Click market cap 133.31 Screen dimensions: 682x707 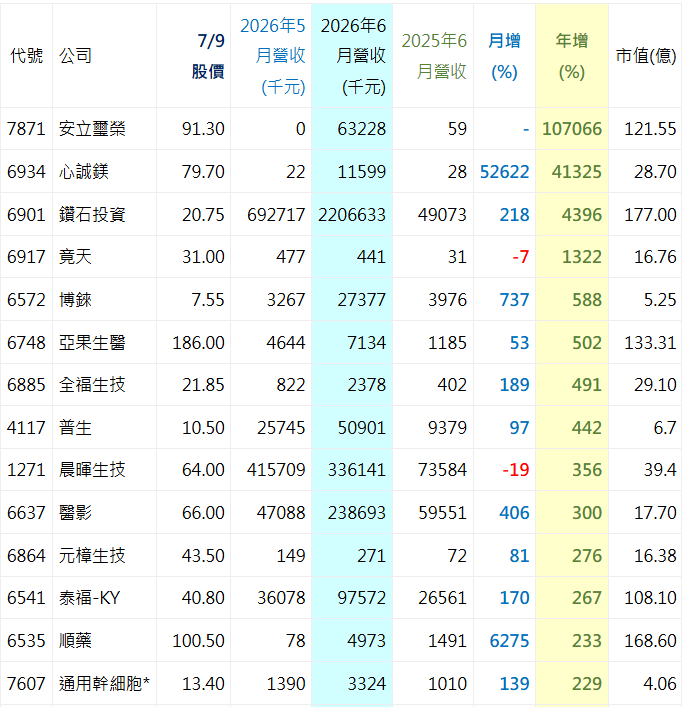click(650, 343)
